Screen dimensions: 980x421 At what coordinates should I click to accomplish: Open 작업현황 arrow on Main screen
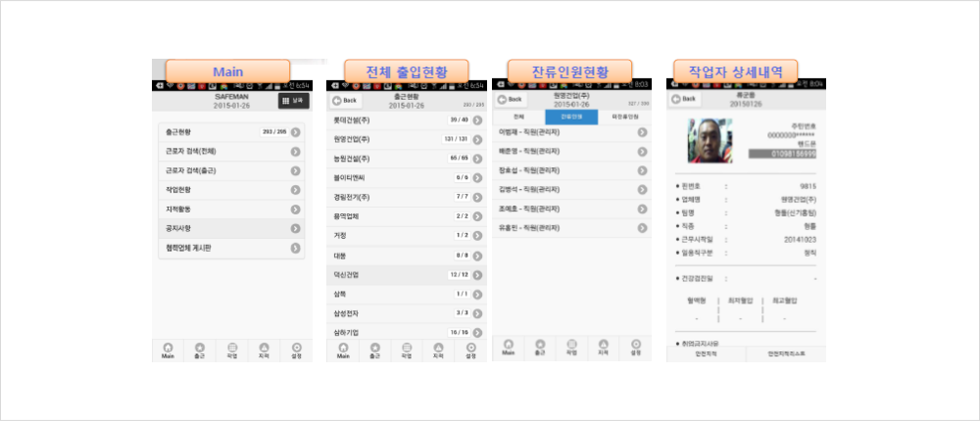point(296,190)
